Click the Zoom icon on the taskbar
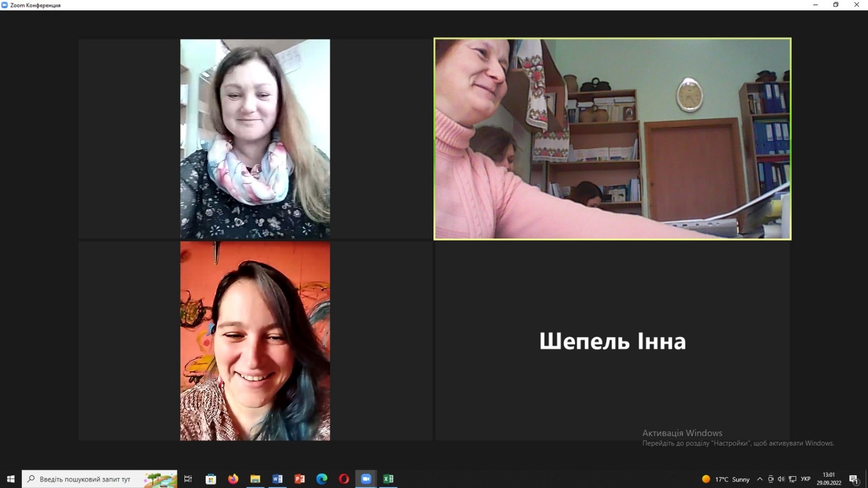 [x=366, y=479]
